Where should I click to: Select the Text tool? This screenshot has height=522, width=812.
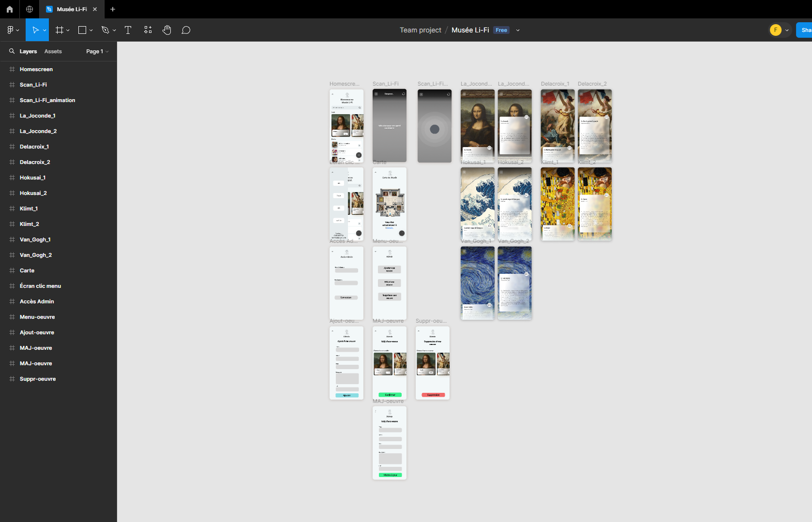point(128,30)
